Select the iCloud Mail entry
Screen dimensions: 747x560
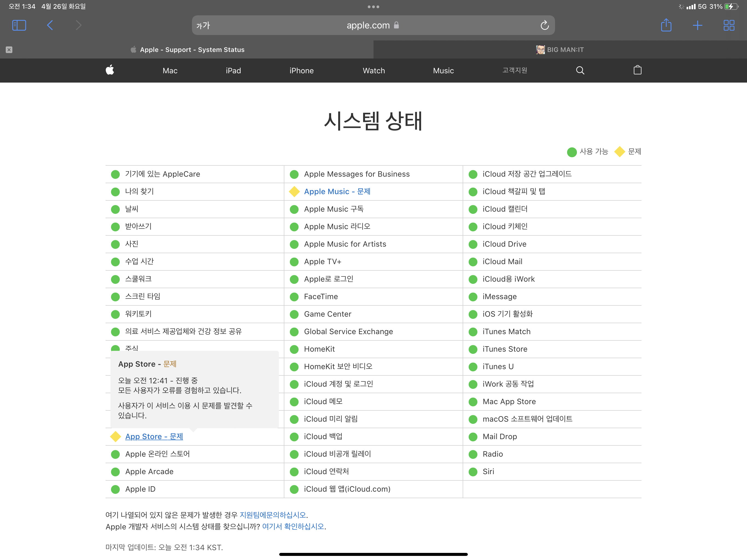(552, 261)
